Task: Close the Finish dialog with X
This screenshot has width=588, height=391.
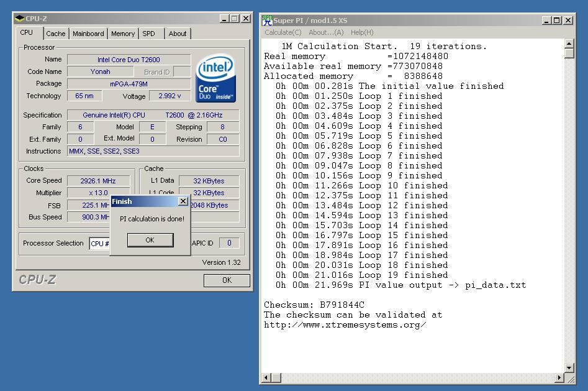Action: click(x=183, y=201)
